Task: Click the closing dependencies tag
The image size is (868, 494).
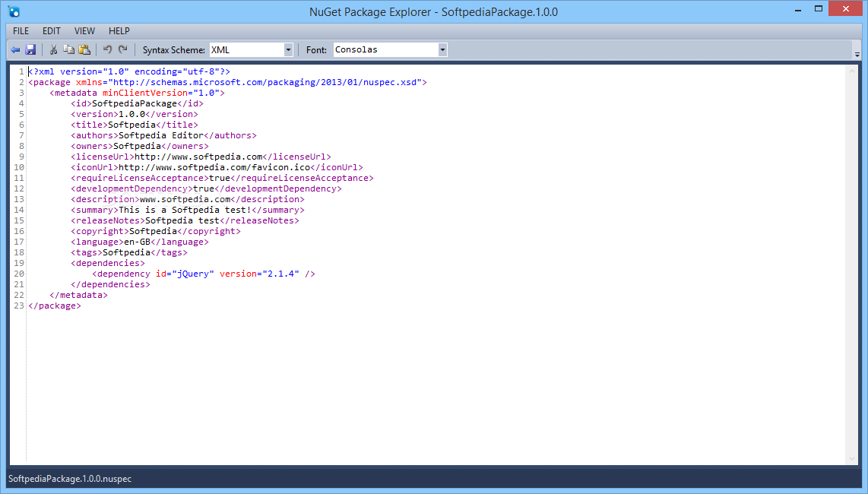Action: [111, 284]
